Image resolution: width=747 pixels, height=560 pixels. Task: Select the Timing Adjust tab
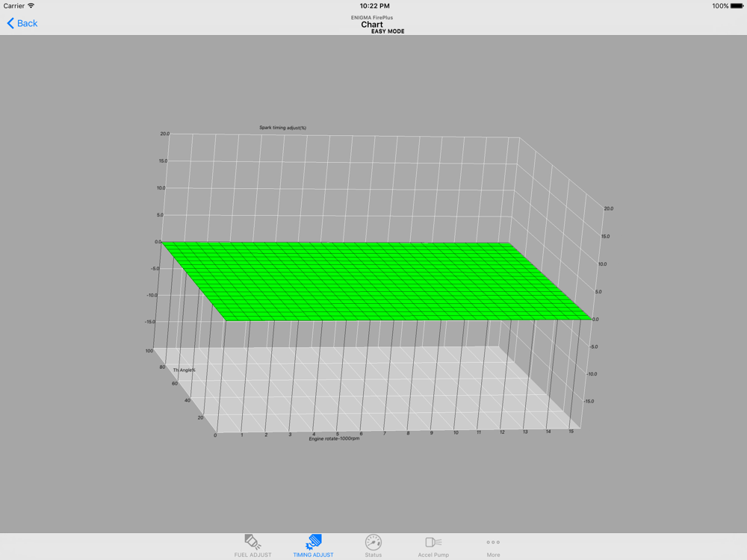tap(313, 546)
